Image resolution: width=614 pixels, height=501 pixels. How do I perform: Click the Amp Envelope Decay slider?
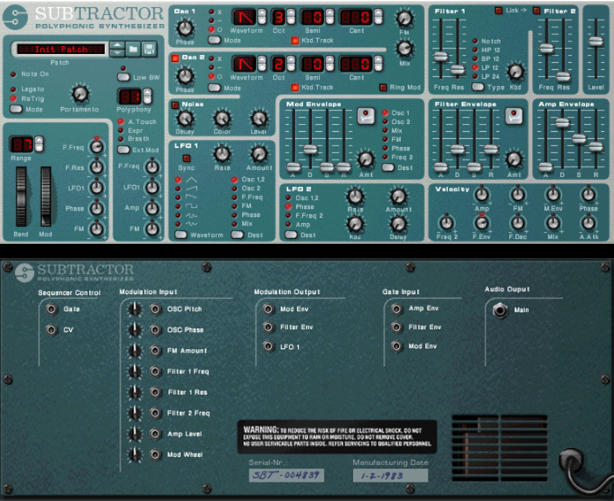pos(562,123)
